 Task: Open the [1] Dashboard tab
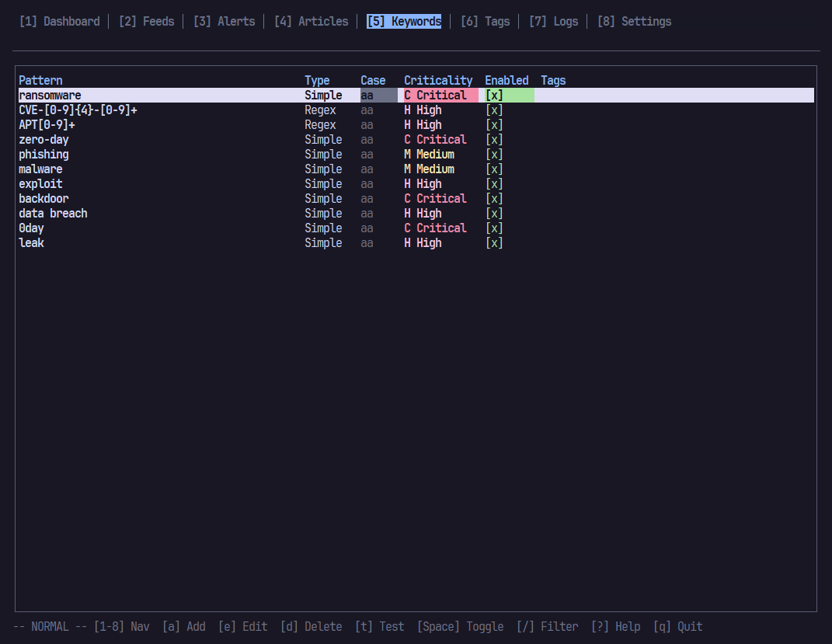tap(59, 21)
